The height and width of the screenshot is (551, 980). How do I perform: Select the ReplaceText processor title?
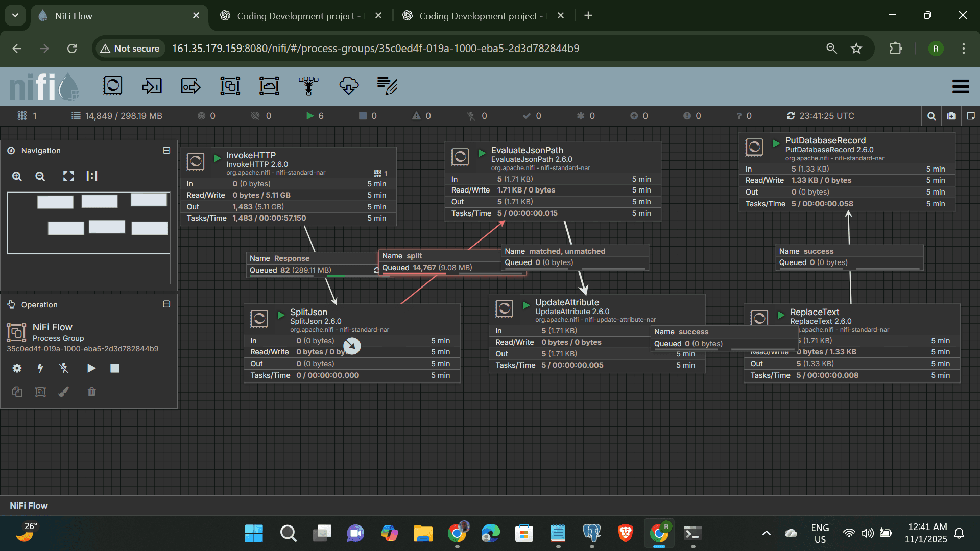[815, 312]
